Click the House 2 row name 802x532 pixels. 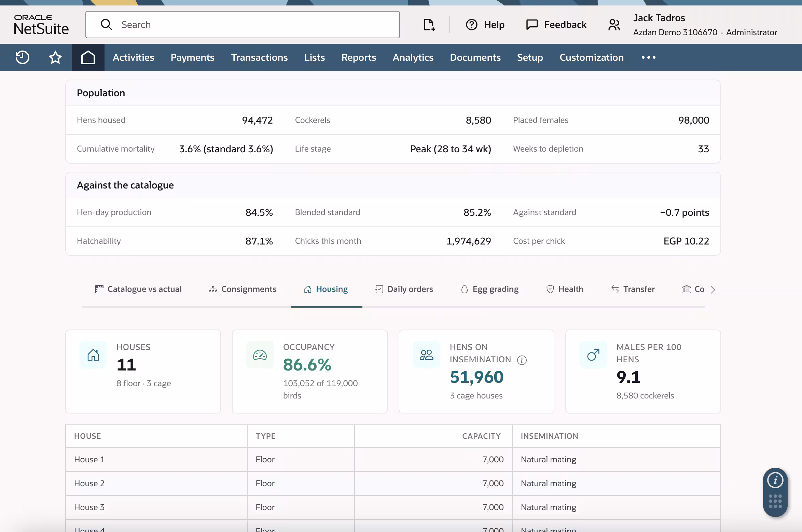point(89,484)
